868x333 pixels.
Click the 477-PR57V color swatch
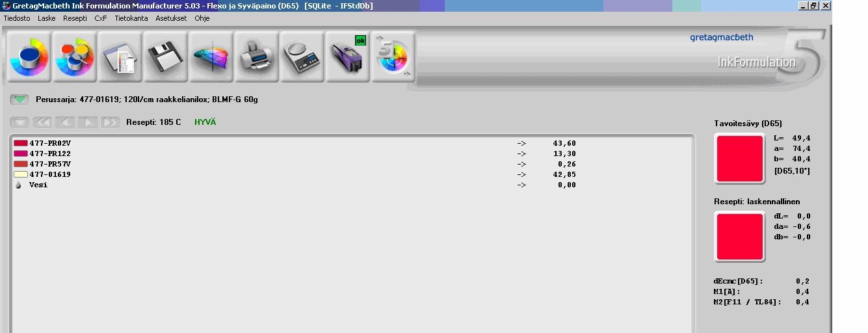(21, 164)
